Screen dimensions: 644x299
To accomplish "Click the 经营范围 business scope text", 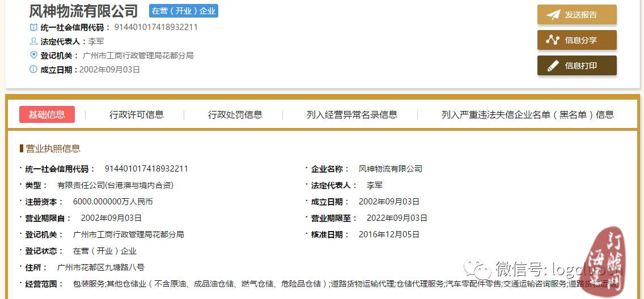I will pyautogui.click(x=345, y=284).
